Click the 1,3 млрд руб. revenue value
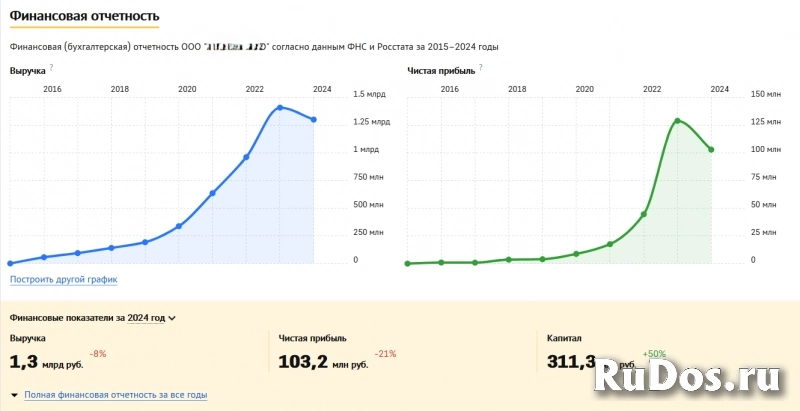The image size is (800, 411). 45,363
